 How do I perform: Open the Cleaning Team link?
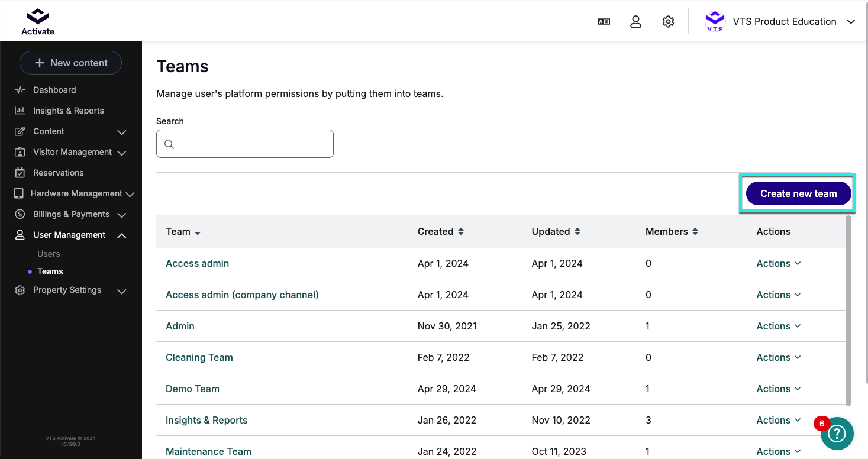coord(199,357)
